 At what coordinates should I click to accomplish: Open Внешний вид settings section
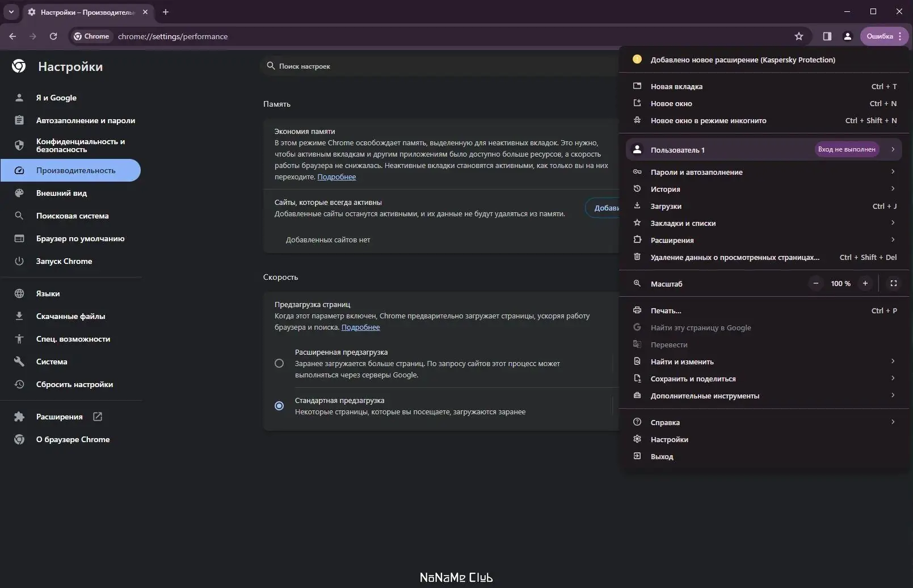coord(61,193)
